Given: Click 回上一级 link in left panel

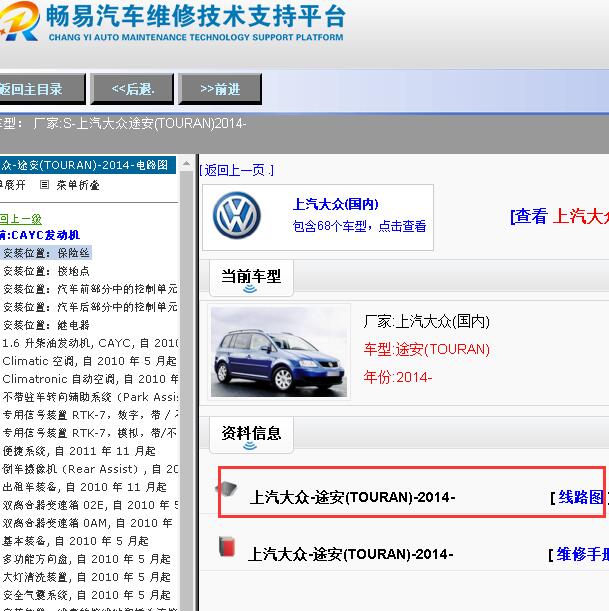Looking at the screenshot, I should click(x=21, y=219).
